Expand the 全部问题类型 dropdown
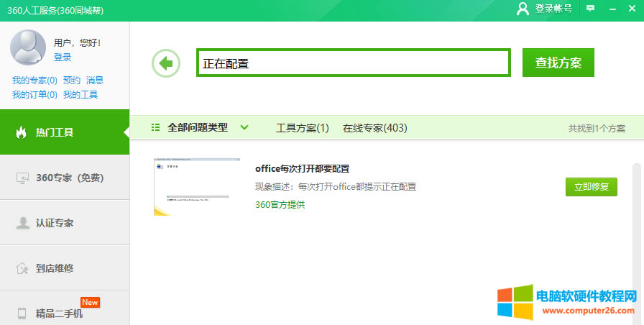 point(197,128)
